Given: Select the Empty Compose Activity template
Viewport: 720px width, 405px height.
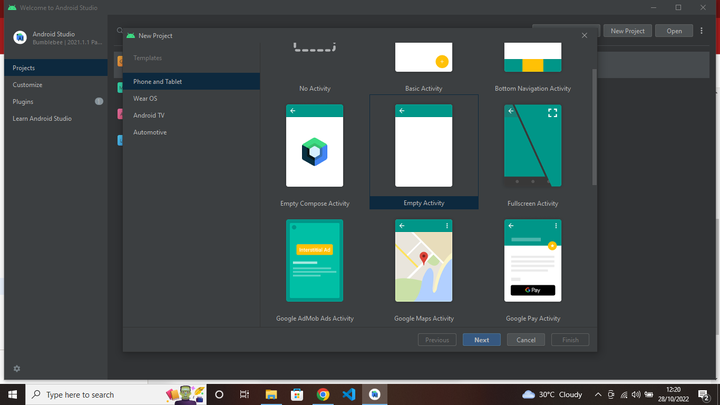Looking at the screenshot, I should [x=314, y=146].
